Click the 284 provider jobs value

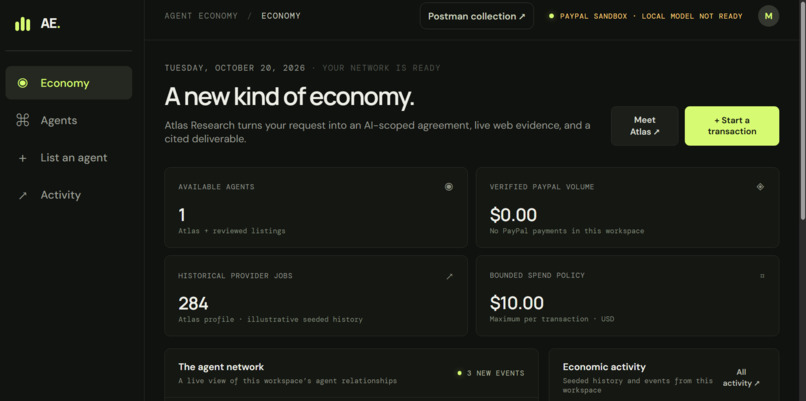coord(193,303)
